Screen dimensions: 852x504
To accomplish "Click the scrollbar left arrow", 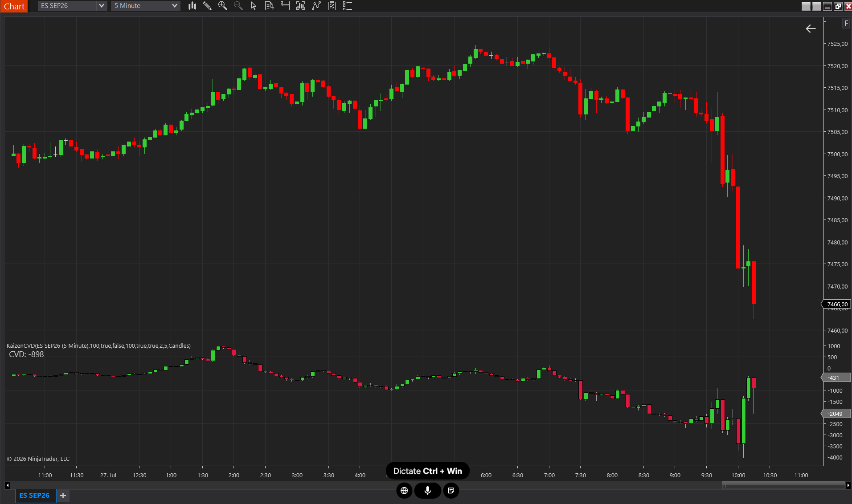I will tap(7, 485).
